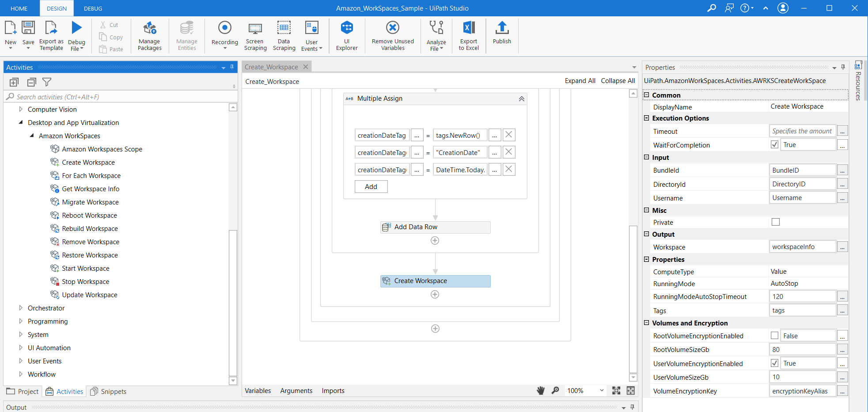This screenshot has height=412, width=868.
Task: Click the Add button in Multiple Assign
Action: [371, 186]
